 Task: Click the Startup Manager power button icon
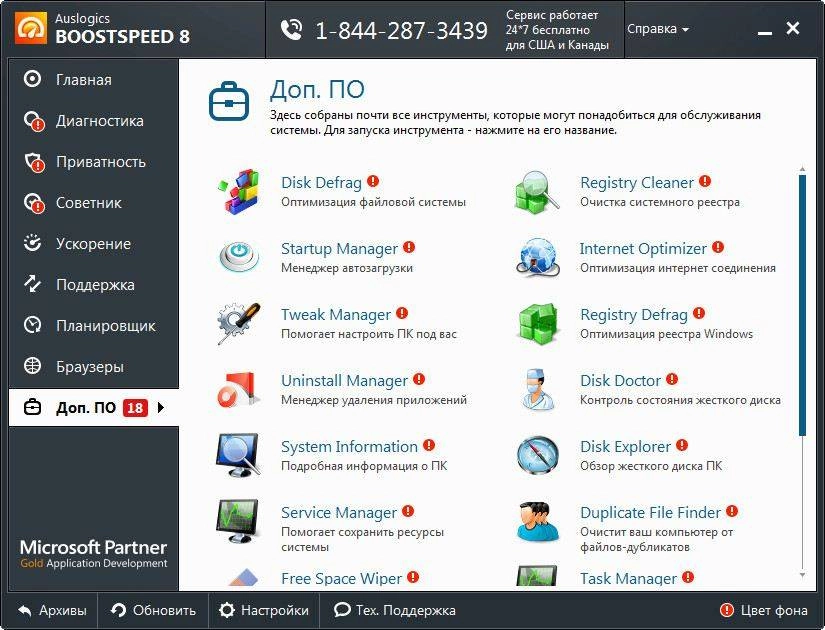click(239, 257)
